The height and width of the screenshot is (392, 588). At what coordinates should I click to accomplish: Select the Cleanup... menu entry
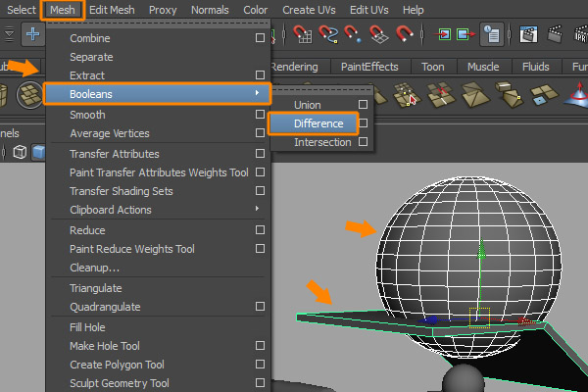coord(94,268)
